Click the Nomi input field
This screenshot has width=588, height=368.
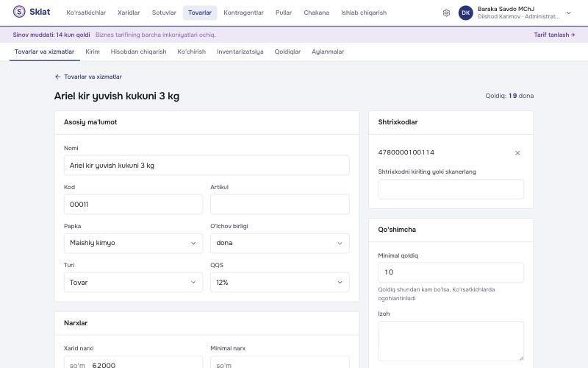pyautogui.click(x=207, y=165)
